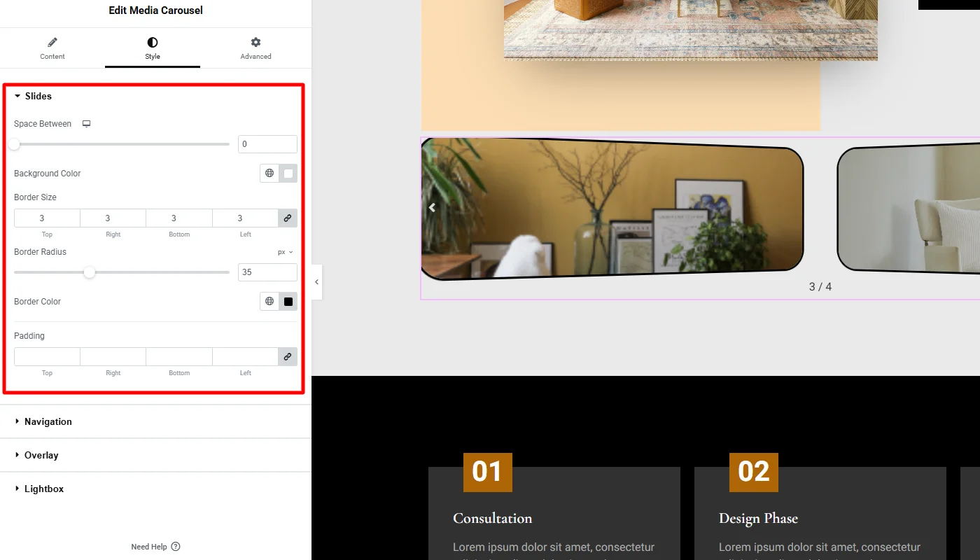
Task: Adjust the Space Between slider handle
Action: 14,144
